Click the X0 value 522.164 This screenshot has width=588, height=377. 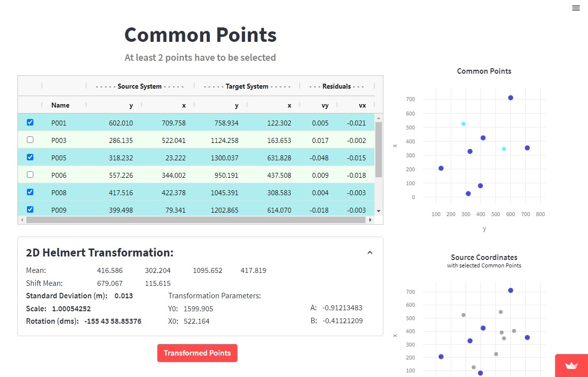click(x=197, y=322)
